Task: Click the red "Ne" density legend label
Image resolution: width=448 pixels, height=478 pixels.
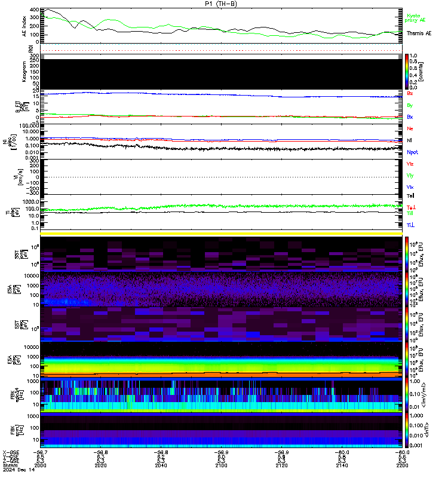Action: (x=410, y=128)
